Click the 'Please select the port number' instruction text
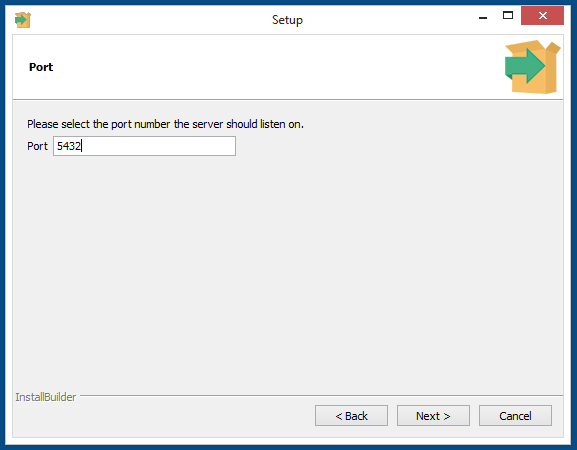577x450 pixels. coord(165,124)
